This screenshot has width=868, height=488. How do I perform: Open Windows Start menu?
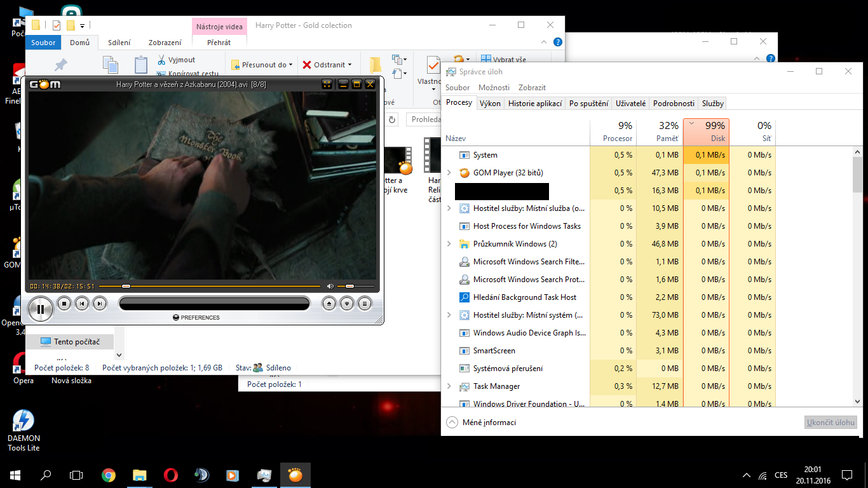(15, 475)
